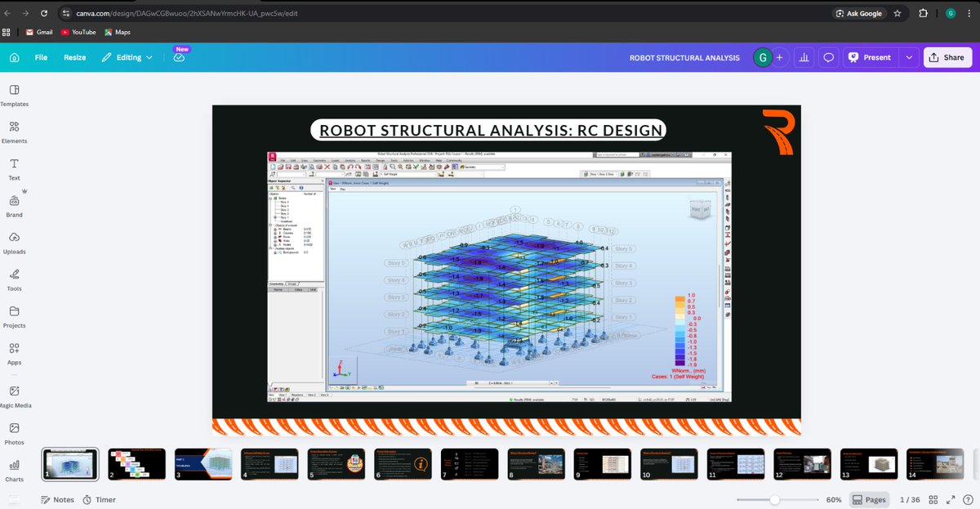The image size is (980, 509).
Task: Open the Notes panel
Action: pos(57,499)
